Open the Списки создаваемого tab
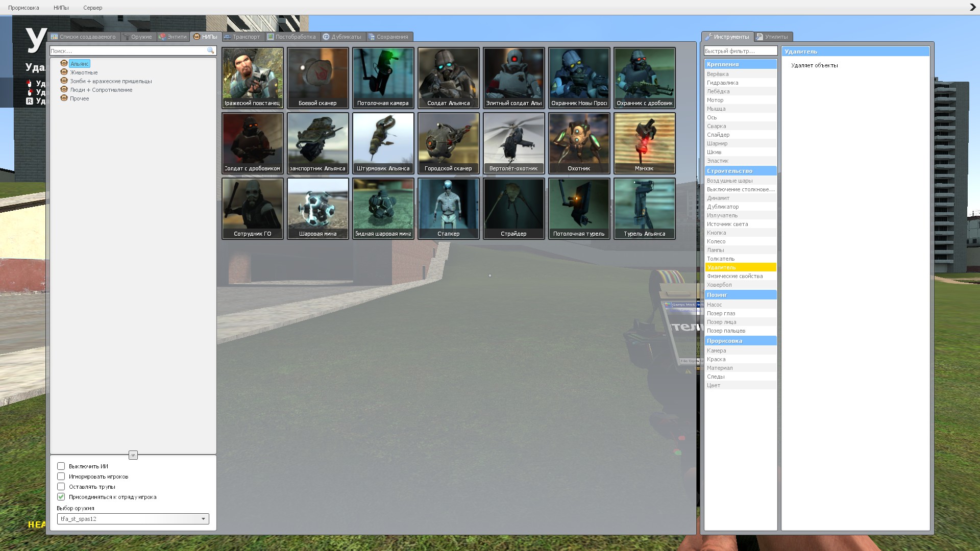 [84, 37]
